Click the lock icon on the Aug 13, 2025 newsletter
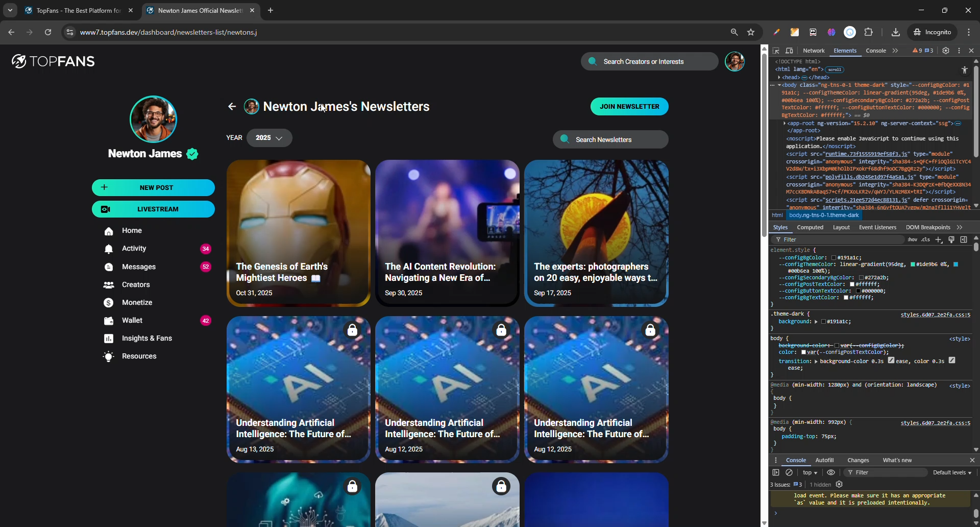Viewport: 980px width, 527px height. click(353, 330)
